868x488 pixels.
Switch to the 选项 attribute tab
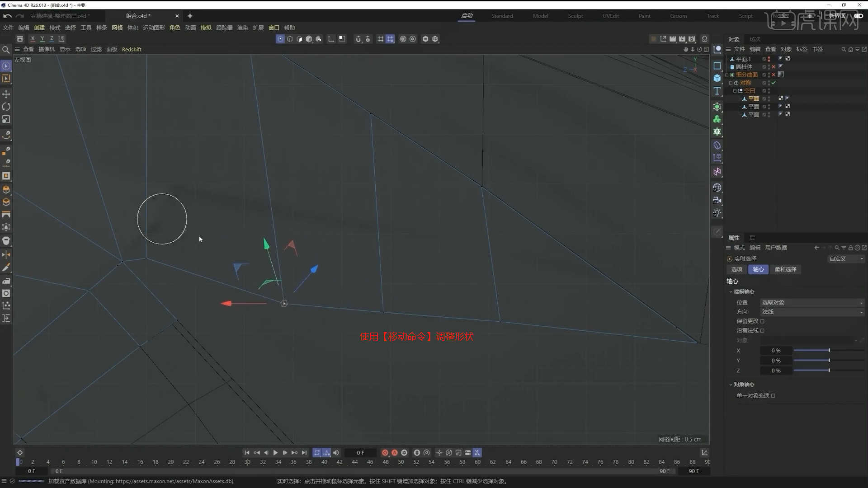pyautogui.click(x=737, y=269)
